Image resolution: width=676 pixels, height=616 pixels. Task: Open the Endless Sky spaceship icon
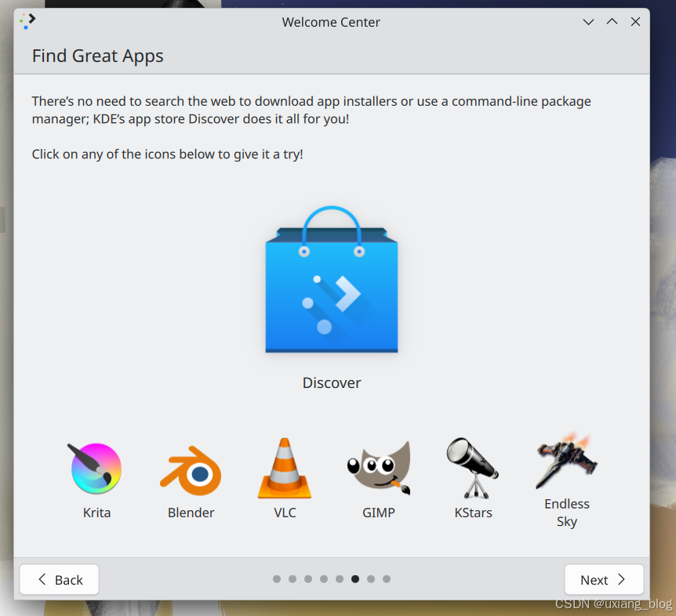click(566, 460)
